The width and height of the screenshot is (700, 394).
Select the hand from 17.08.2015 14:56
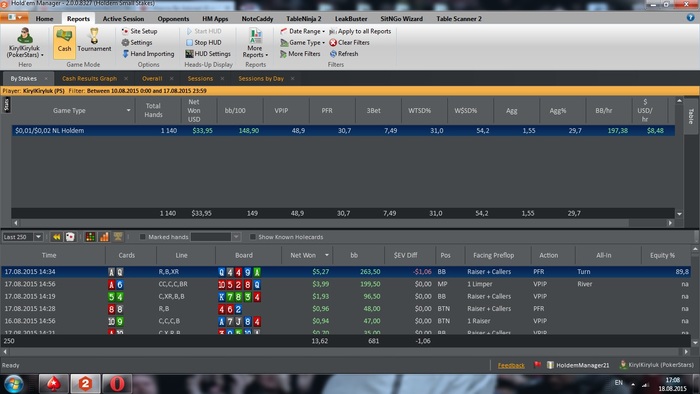click(x=346, y=284)
